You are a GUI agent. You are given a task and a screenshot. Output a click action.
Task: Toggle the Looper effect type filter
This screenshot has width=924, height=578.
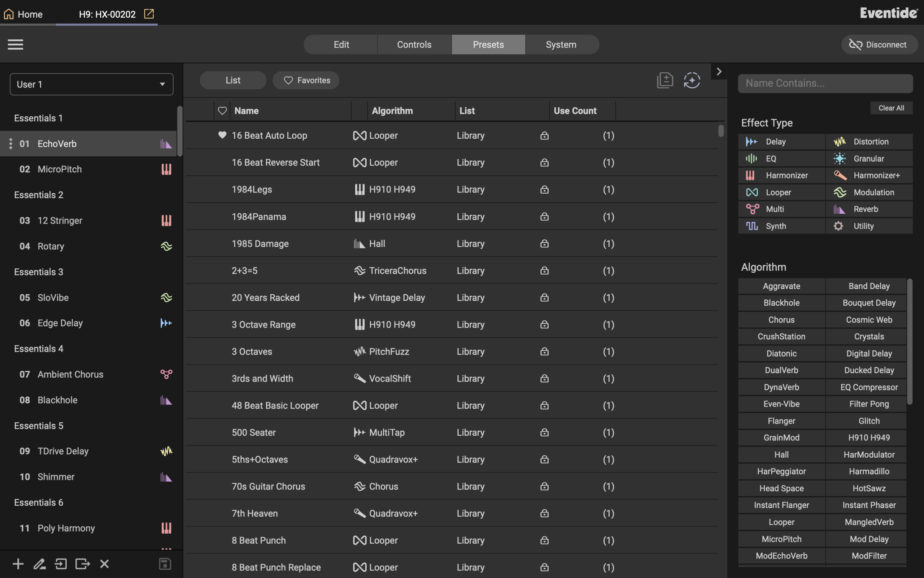pos(781,192)
